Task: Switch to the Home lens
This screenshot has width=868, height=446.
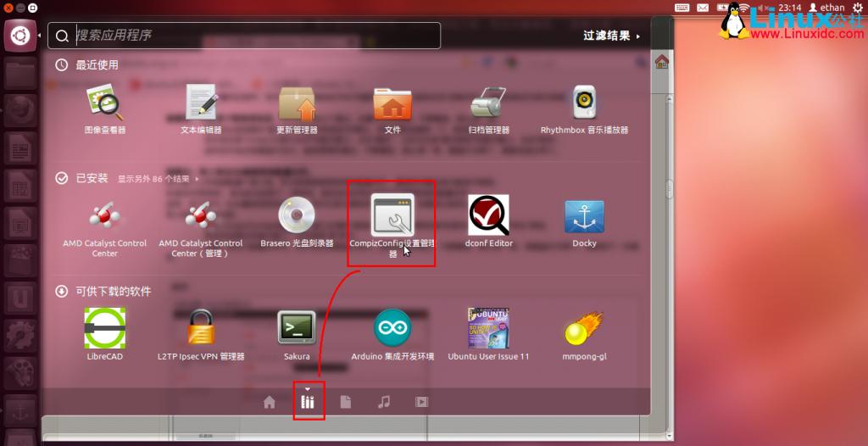Action: coord(269,402)
